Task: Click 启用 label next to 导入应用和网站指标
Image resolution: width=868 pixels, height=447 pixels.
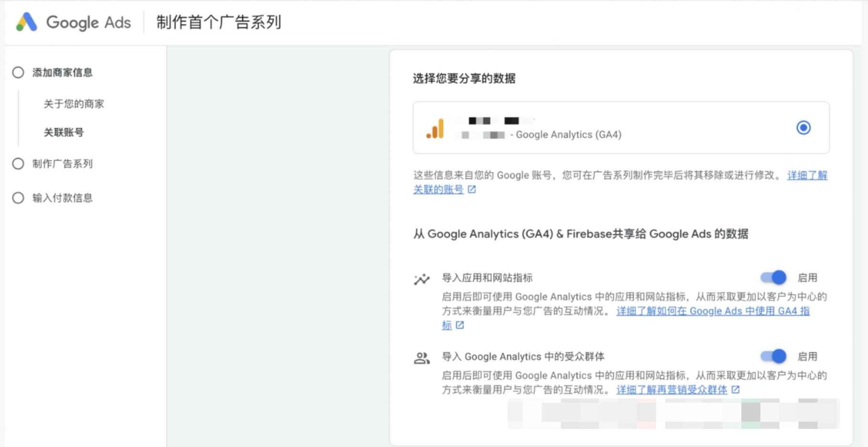Action: pyautogui.click(x=808, y=278)
